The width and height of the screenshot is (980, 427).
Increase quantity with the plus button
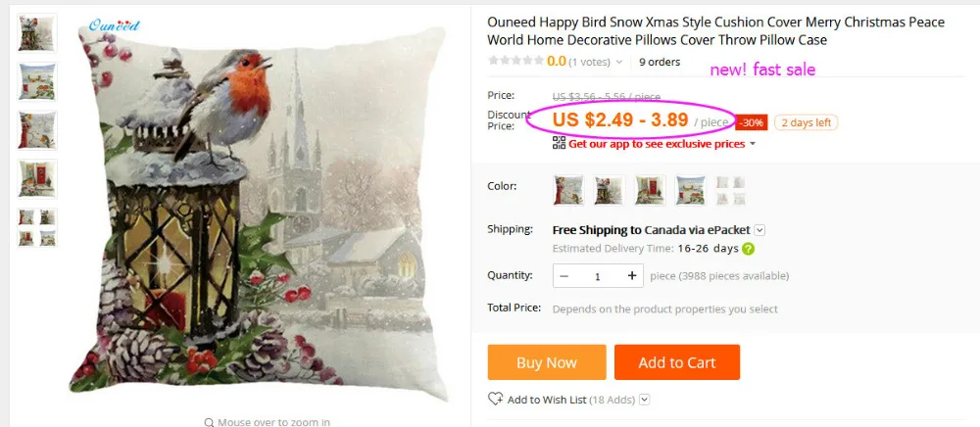pos(632,276)
